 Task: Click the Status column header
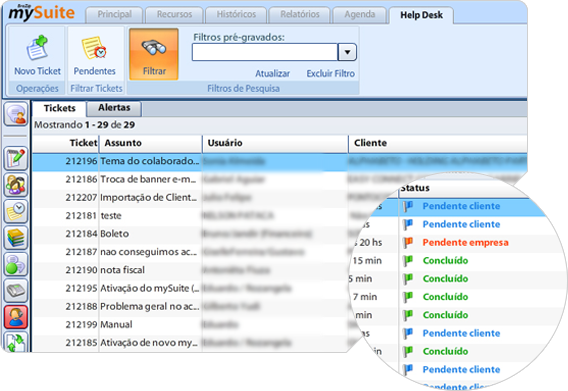pos(415,188)
